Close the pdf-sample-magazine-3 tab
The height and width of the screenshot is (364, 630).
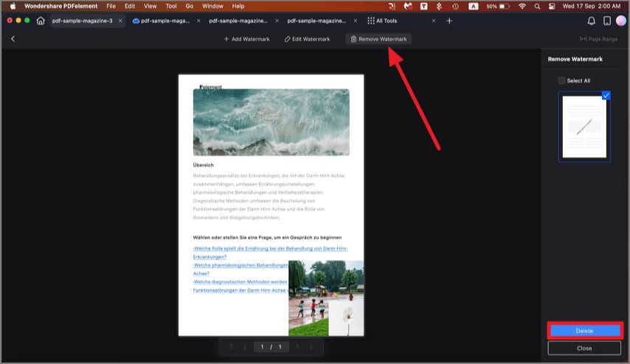tap(120, 21)
